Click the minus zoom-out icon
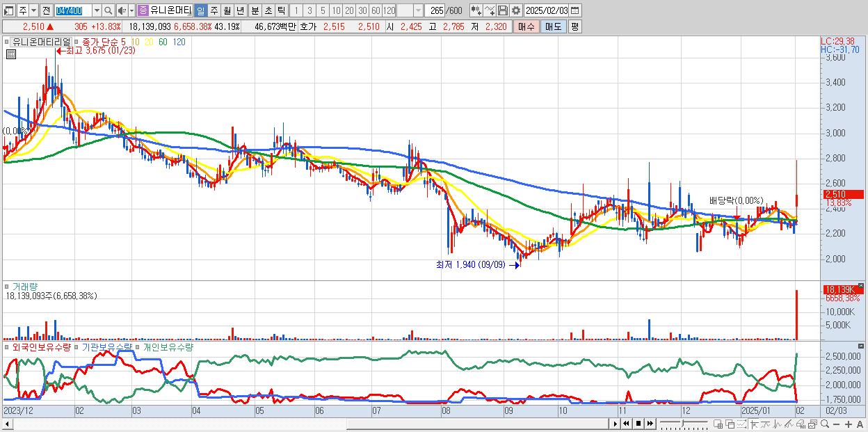This screenshot has width=868, height=432. click(836, 424)
